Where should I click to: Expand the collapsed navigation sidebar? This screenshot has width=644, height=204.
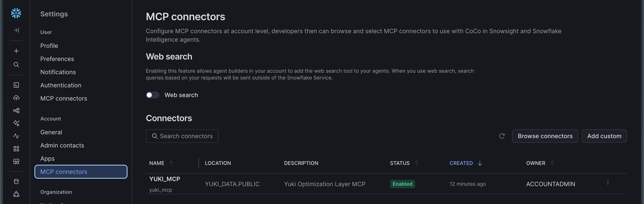tap(16, 30)
